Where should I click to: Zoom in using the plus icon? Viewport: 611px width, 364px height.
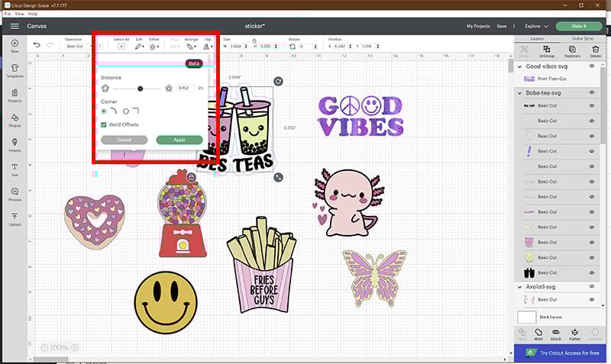74,347
